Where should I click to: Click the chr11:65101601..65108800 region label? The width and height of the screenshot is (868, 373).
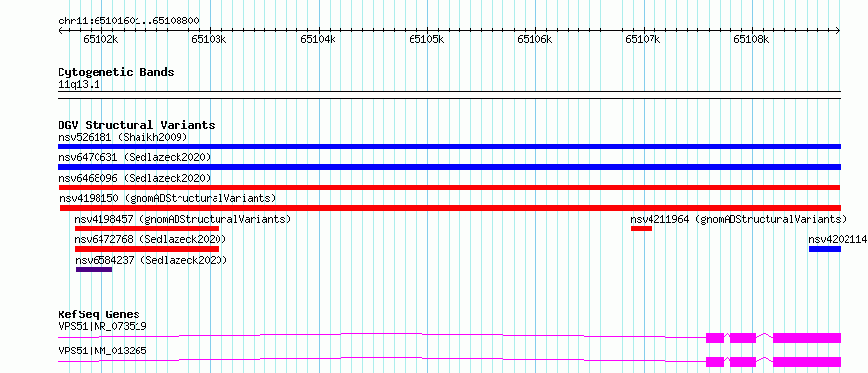pos(129,21)
